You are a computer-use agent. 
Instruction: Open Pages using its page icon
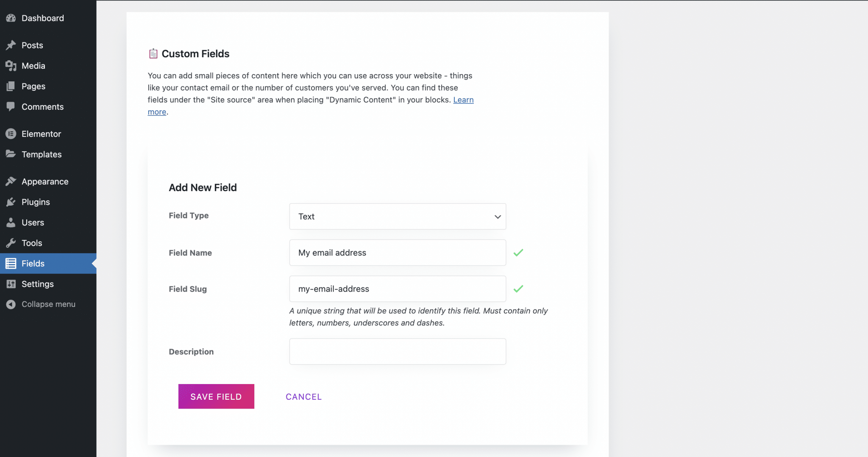pyautogui.click(x=11, y=86)
